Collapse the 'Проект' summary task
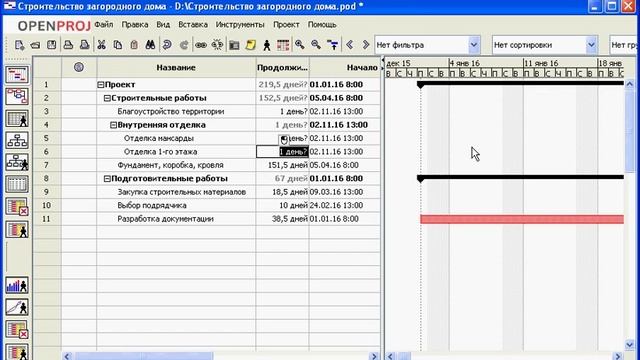This screenshot has width=640, height=360. coord(100,85)
